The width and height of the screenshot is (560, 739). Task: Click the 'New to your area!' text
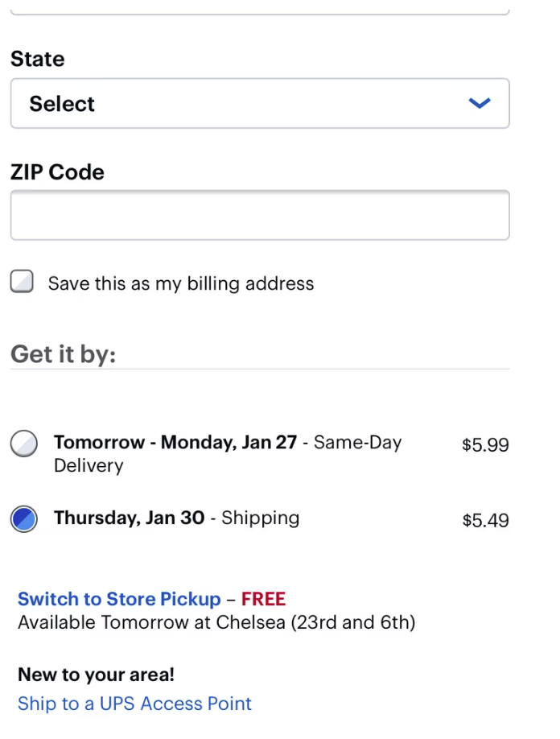pyautogui.click(x=96, y=675)
